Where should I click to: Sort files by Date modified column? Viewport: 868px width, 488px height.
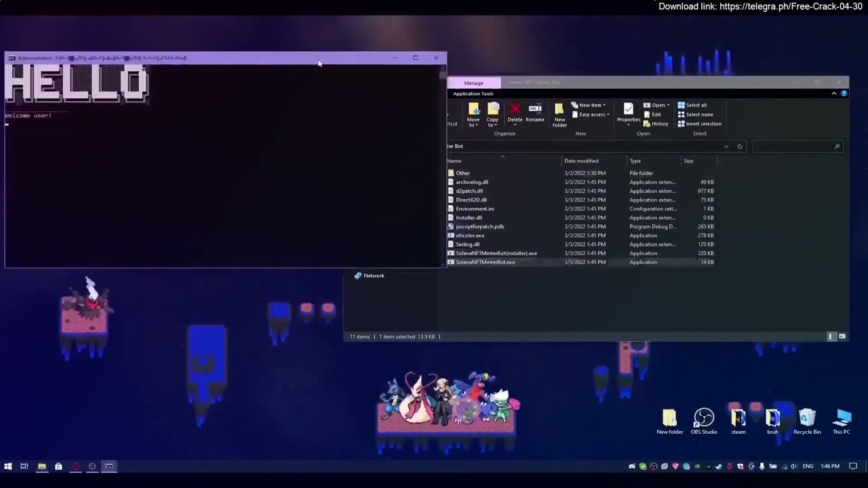coord(595,161)
